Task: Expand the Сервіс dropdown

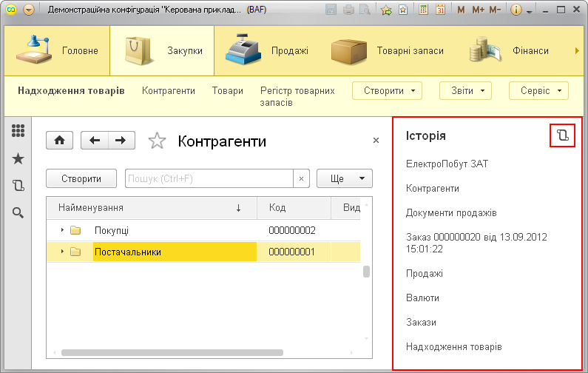Action: coord(538,91)
